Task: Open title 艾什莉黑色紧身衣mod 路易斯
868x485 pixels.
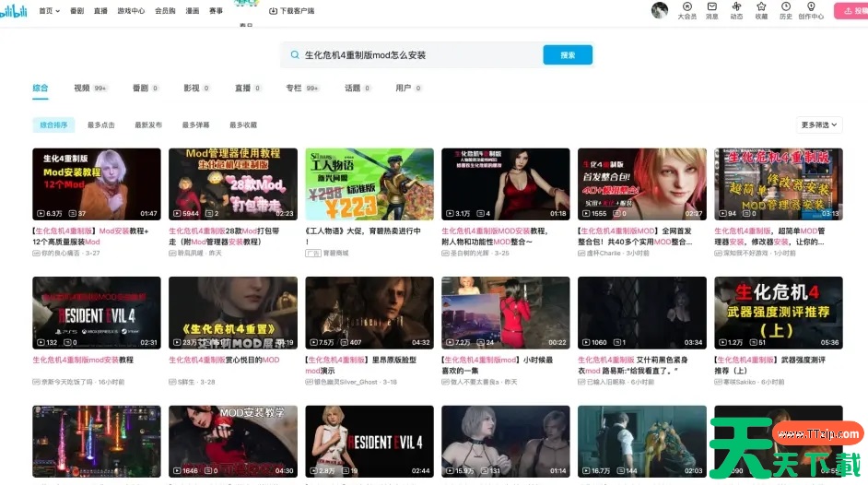Action: click(633, 365)
